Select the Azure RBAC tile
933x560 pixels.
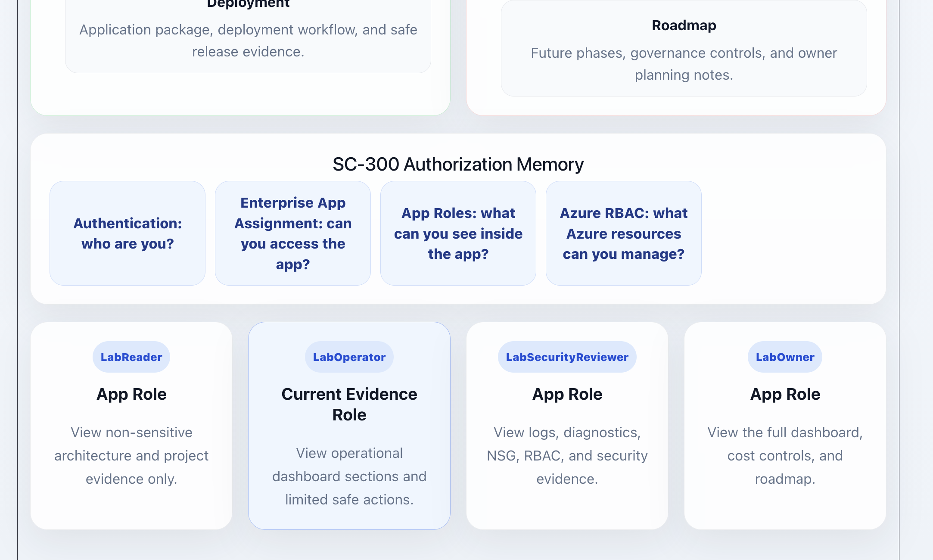[624, 233]
